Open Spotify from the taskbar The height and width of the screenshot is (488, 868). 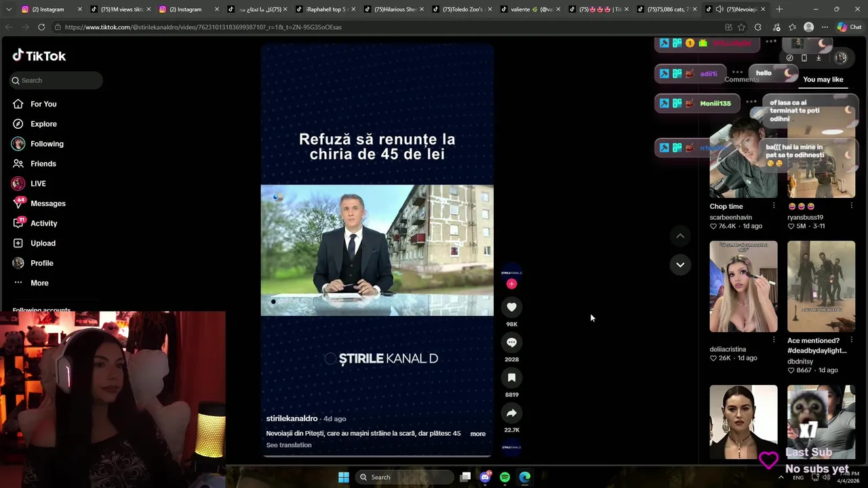505,477
